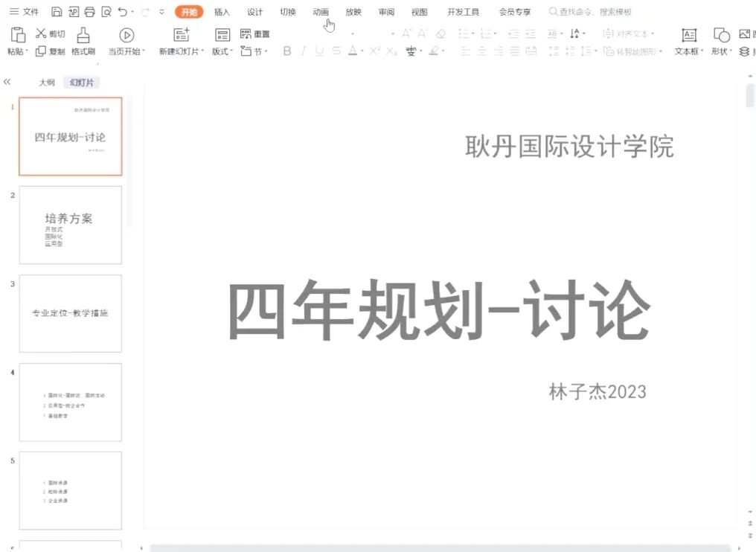Click the Play from Current Slide icon
The image size is (756, 552).
click(x=126, y=35)
